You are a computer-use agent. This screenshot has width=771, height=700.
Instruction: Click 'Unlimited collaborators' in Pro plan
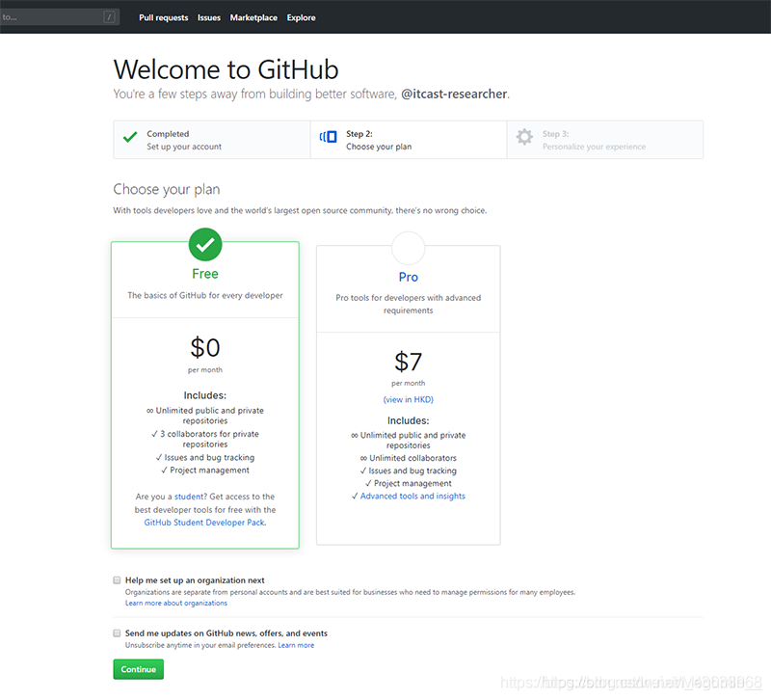[x=408, y=458]
